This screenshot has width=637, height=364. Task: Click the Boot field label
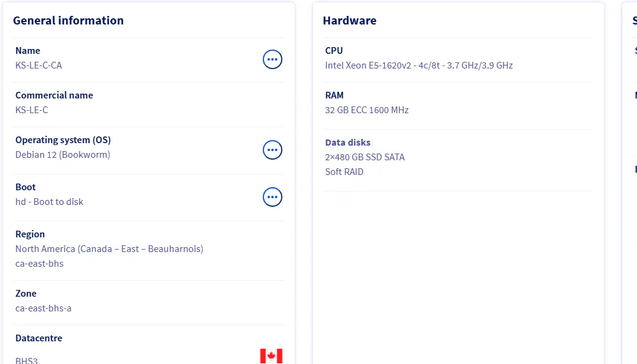26,187
